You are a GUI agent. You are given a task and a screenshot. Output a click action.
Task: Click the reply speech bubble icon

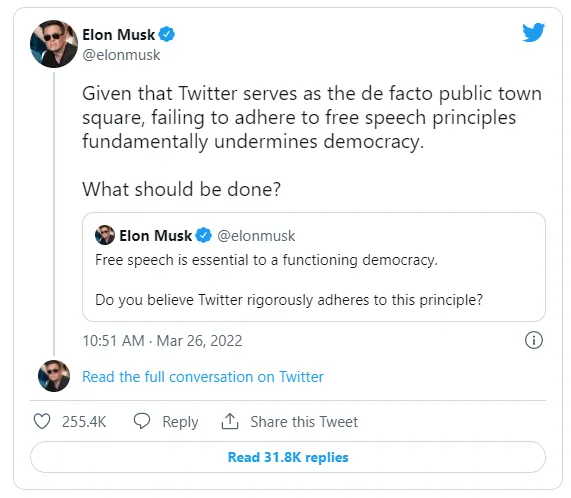[142, 421]
